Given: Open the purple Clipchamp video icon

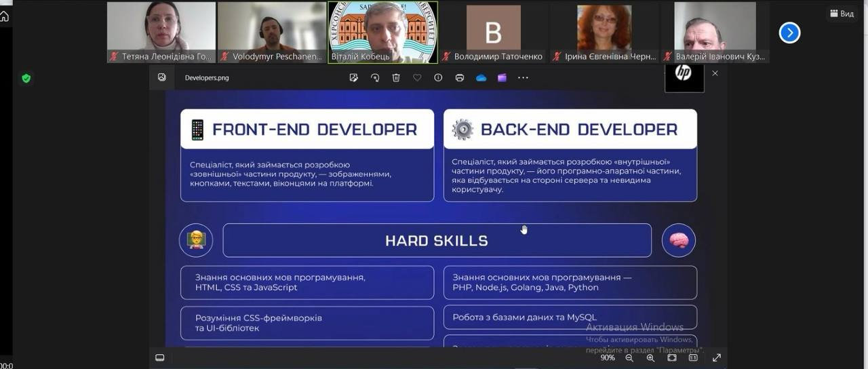Looking at the screenshot, I should (x=502, y=78).
